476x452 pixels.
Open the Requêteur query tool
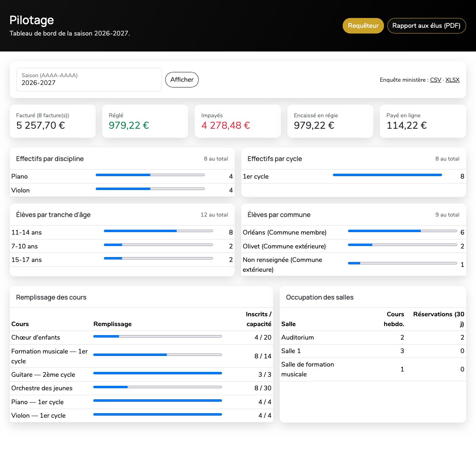363,26
